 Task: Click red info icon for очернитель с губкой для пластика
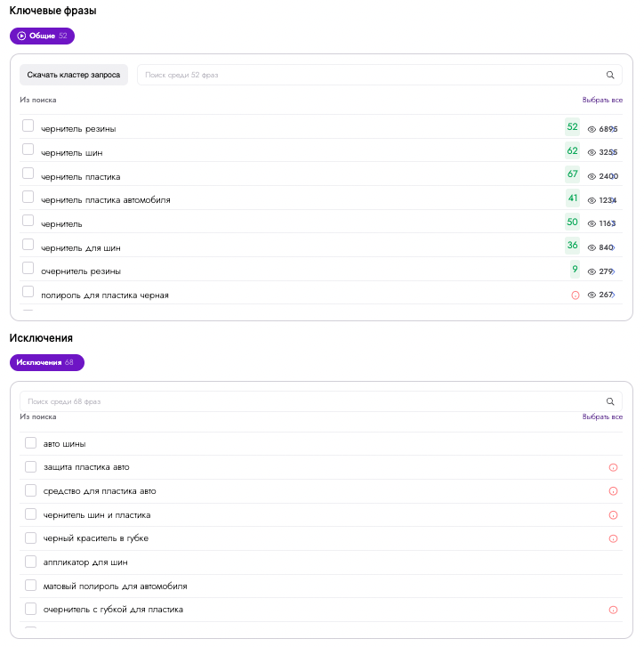[x=613, y=610]
